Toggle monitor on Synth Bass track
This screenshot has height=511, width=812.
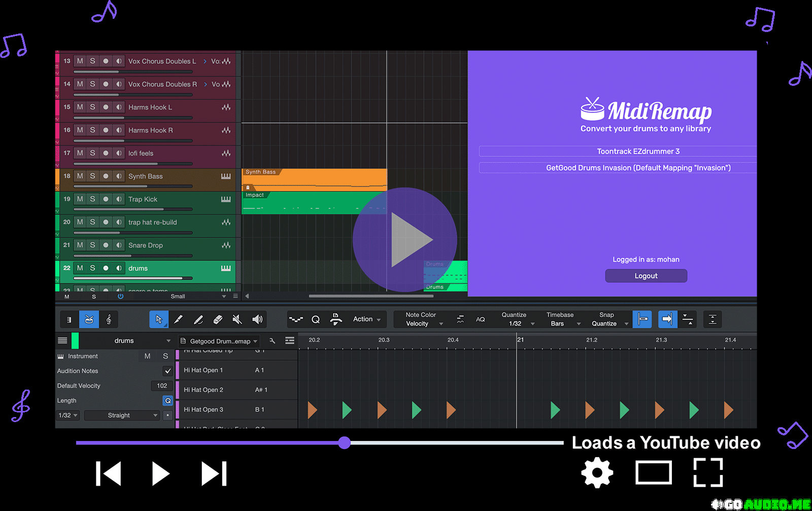(x=119, y=176)
